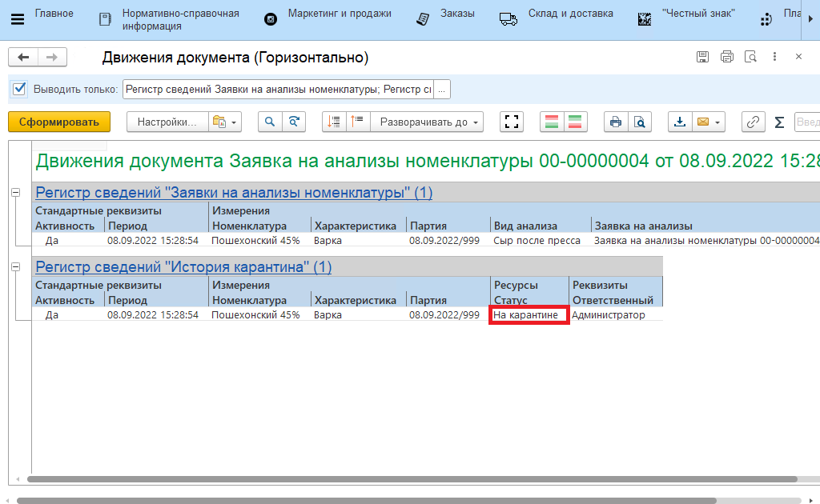Viewport: 820px width, 504px height.
Task: Collapse the 'История карантина' register group
Action: click(x=15, y=267)
